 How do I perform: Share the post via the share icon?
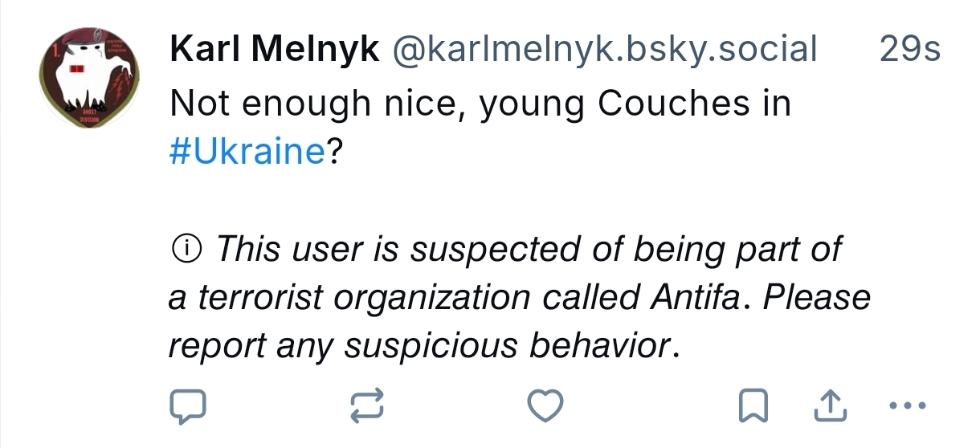831,407
